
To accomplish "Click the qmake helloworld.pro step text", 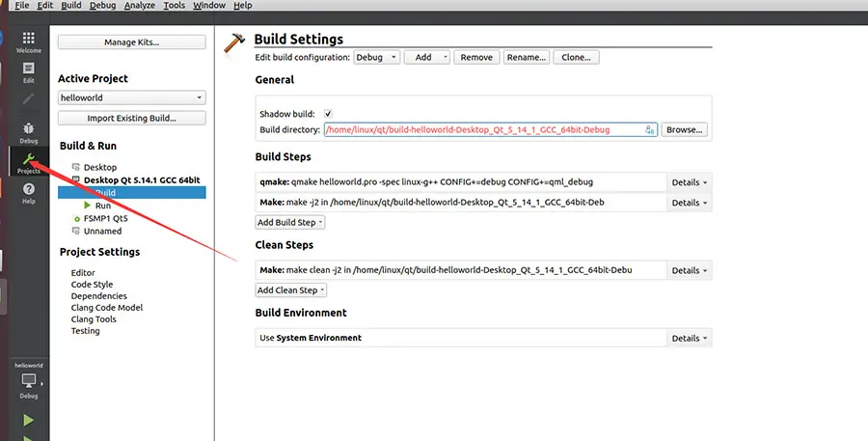I will 426,182.
